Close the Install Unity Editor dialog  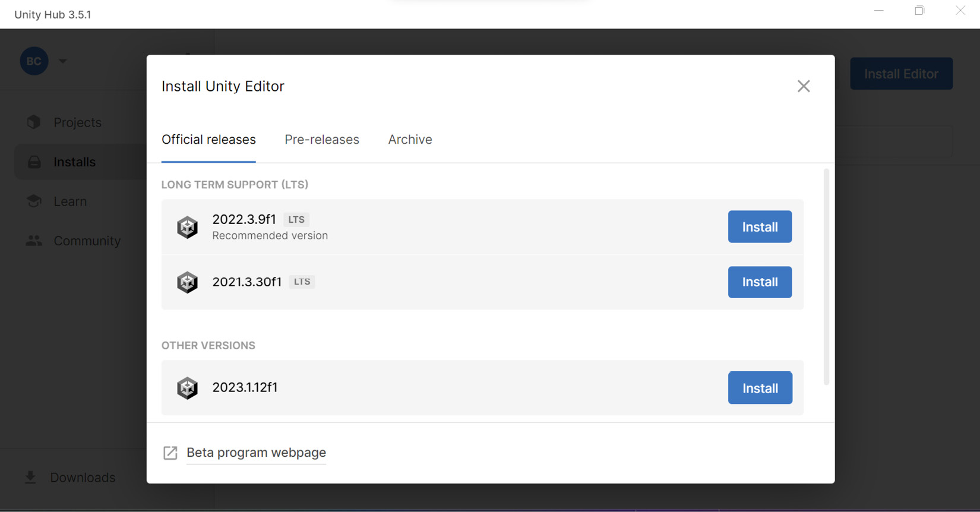pos(804,86)
